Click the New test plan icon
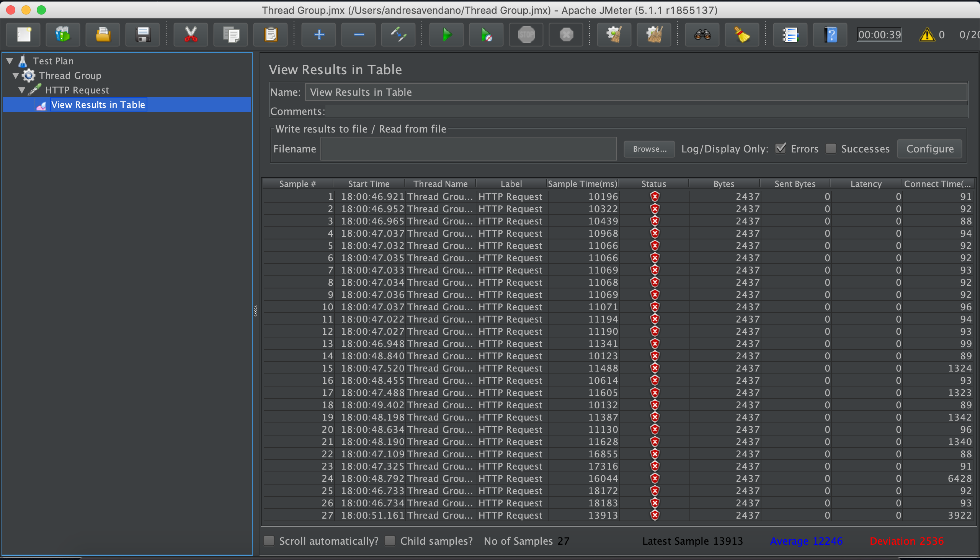The image size is (980, 560). click(x=24, y=34)
